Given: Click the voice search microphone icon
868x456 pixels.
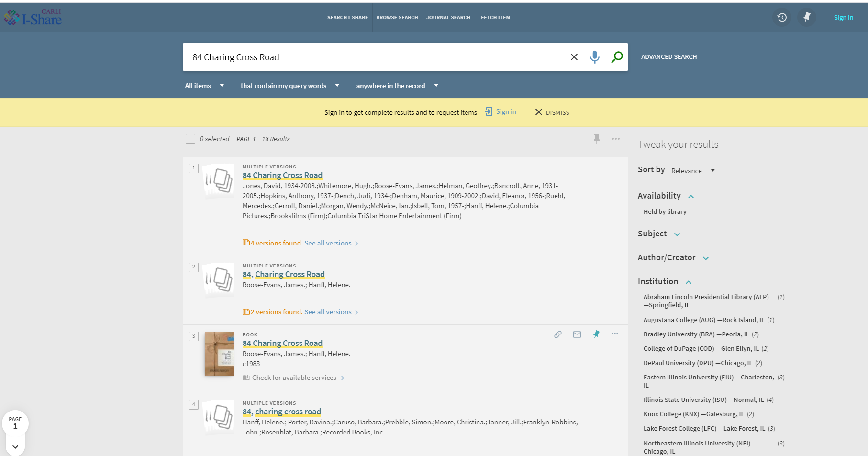Looking at the screenshot, I should pyautogui.click(x=594, y=57).
